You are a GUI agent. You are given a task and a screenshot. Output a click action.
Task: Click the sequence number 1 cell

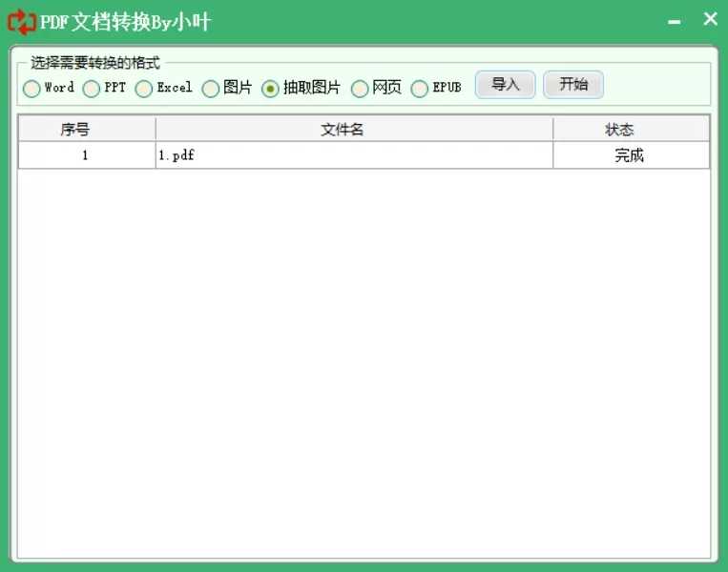(87, 155)
